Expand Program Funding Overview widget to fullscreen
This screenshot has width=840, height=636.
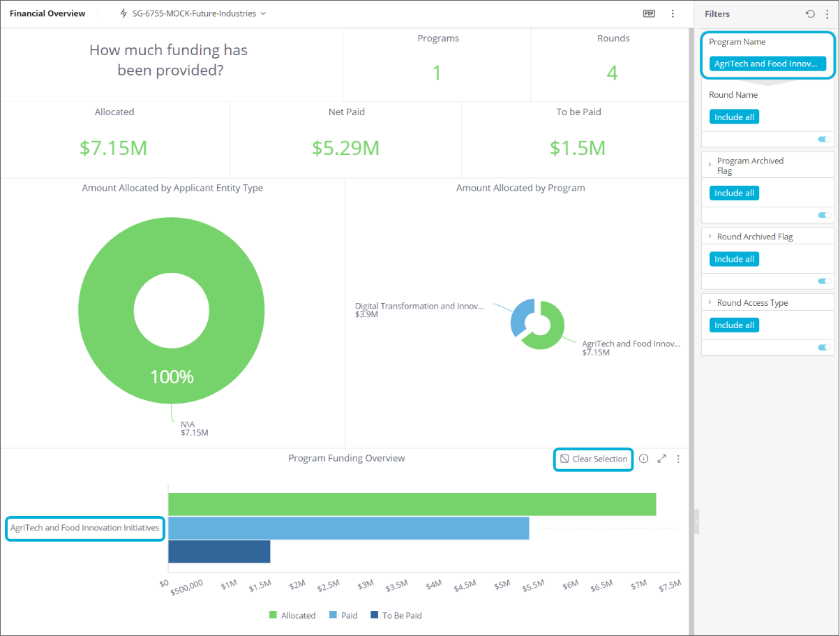click(661, 459)
